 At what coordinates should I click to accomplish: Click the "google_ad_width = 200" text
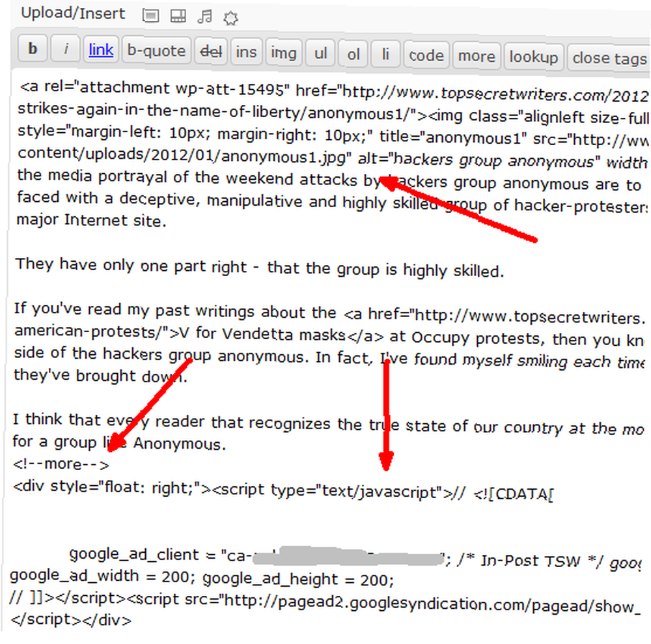click(100, 576)
